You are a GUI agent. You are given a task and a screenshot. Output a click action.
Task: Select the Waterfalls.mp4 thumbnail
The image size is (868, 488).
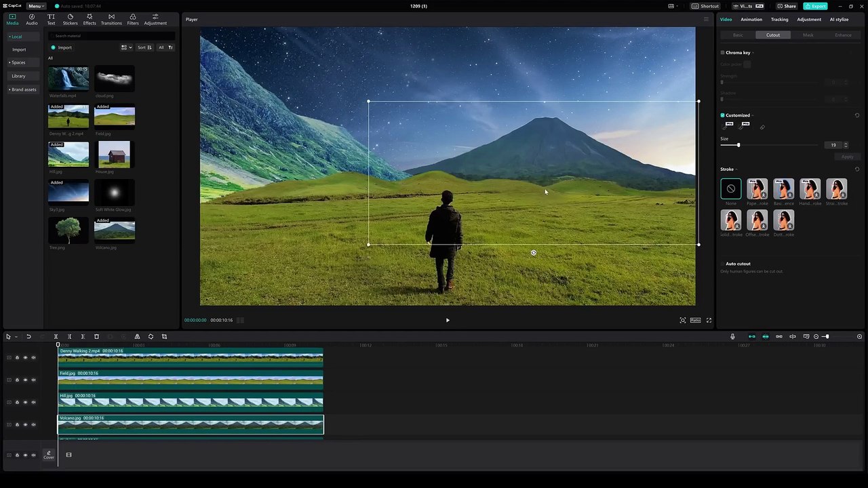pyautogui.click(x=68, y=79)
